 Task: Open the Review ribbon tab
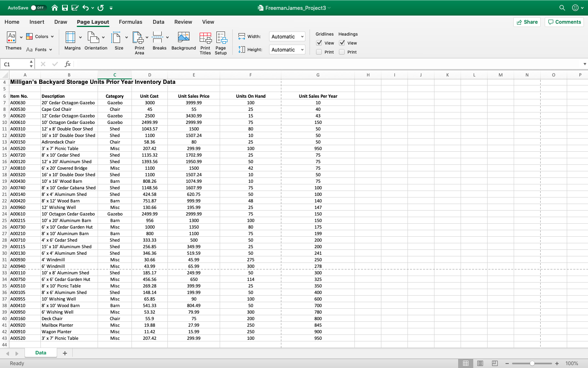coord(183,22)
